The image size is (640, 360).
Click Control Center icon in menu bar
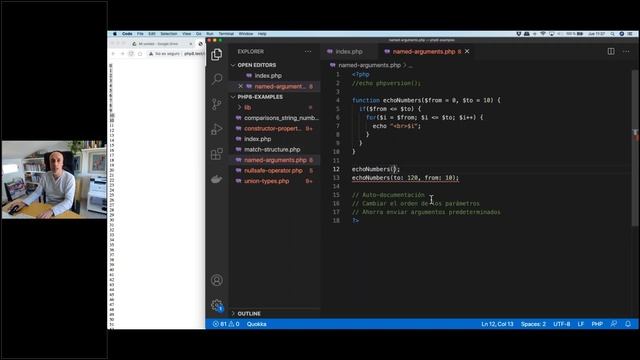tap(631, 34)
